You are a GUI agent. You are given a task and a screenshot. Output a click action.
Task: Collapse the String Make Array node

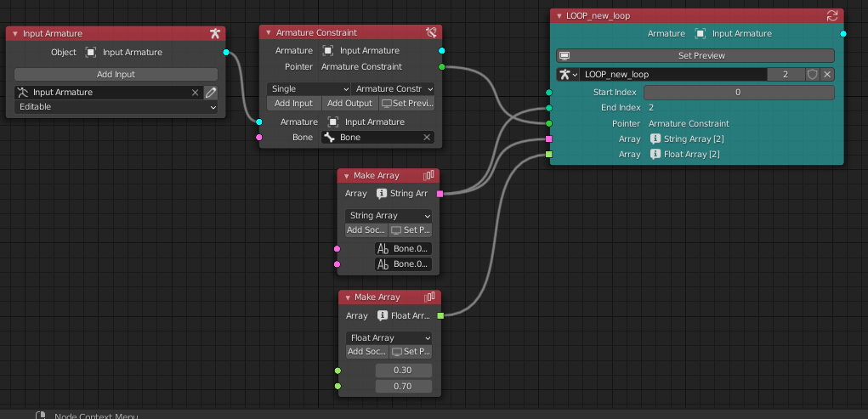[347, 176]
